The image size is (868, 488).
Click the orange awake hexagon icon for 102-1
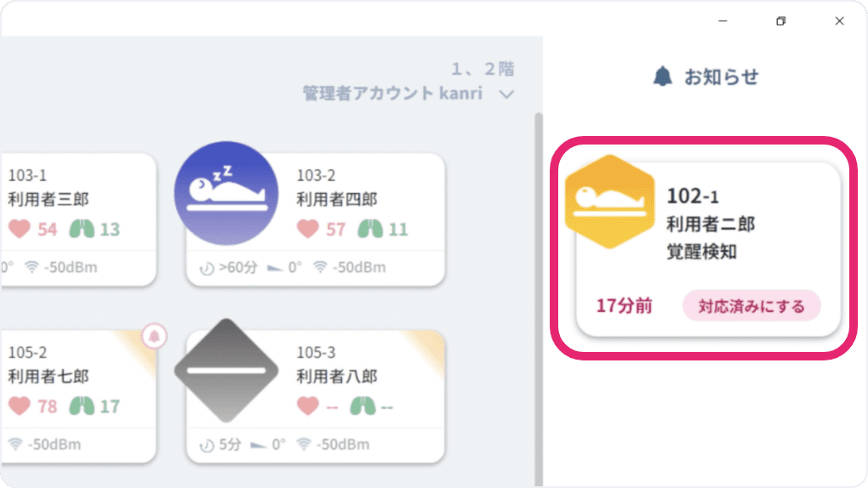point(609,201)
